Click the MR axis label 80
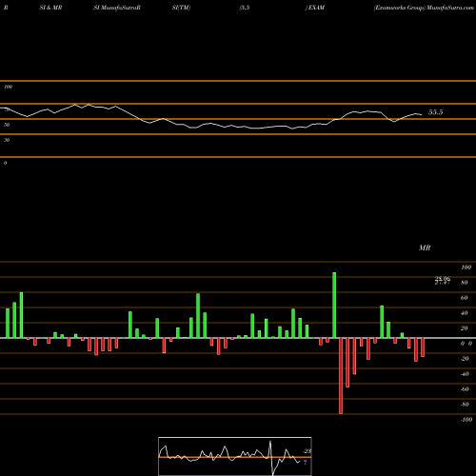 [x=465, y=283]
